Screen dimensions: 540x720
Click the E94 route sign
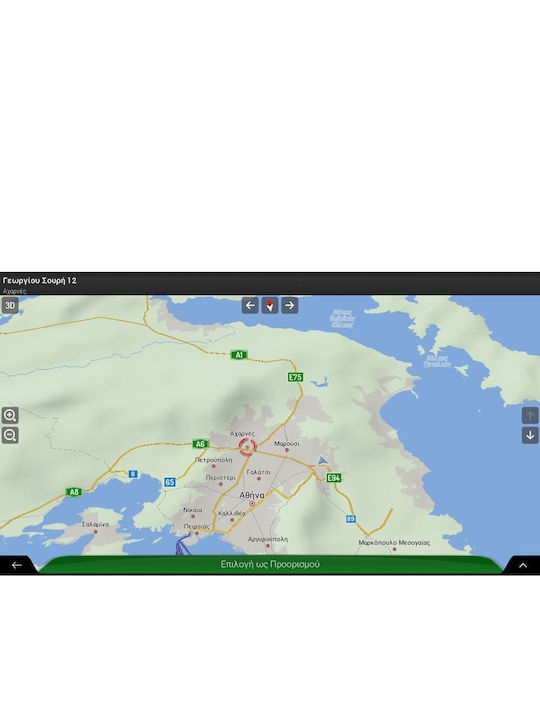333,478
